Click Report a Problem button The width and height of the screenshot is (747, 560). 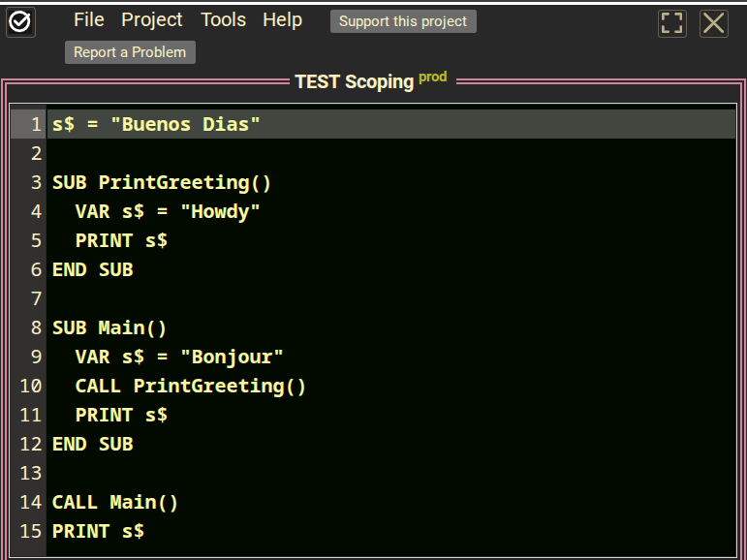coord(130,52)
